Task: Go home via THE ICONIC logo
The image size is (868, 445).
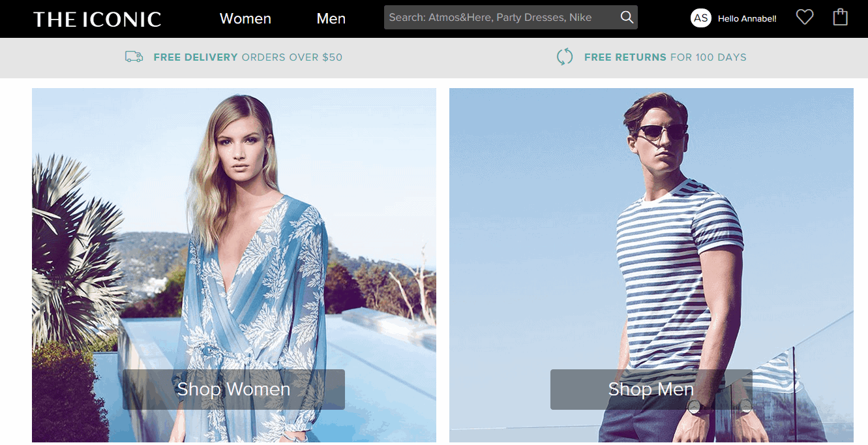Action: pos(97,19)
